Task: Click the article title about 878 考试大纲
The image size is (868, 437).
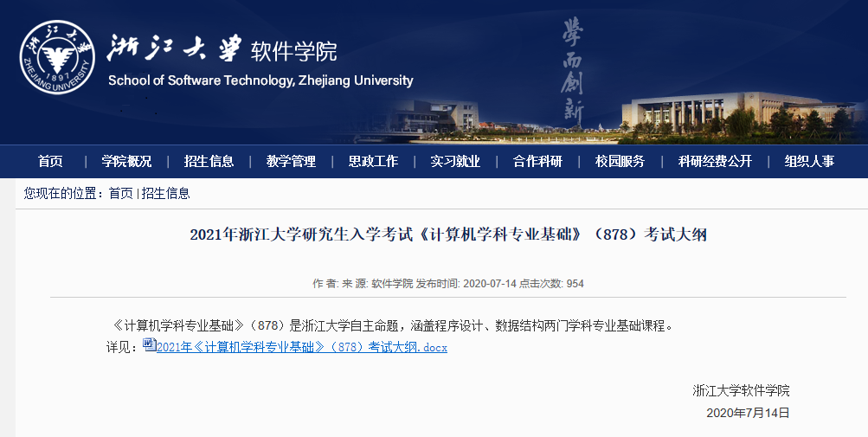Action: [448, 235]
